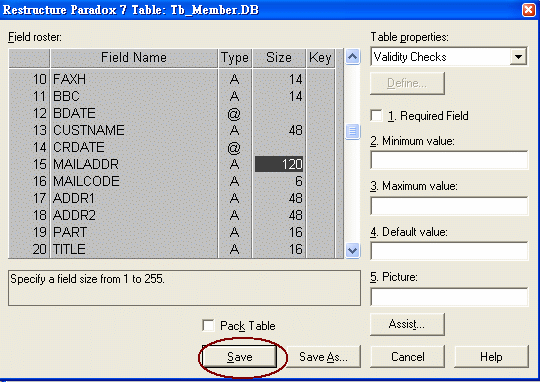Image resolution: width=540 pixels, height=382 pixels.
Task: Select the CRDATE field name
Action: coord(134,147)
